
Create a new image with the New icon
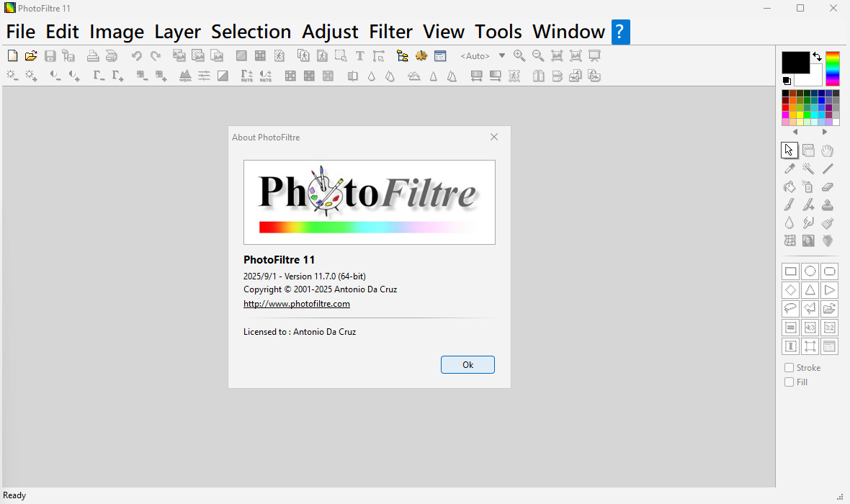pyautogui.click(x=12, y=55)
